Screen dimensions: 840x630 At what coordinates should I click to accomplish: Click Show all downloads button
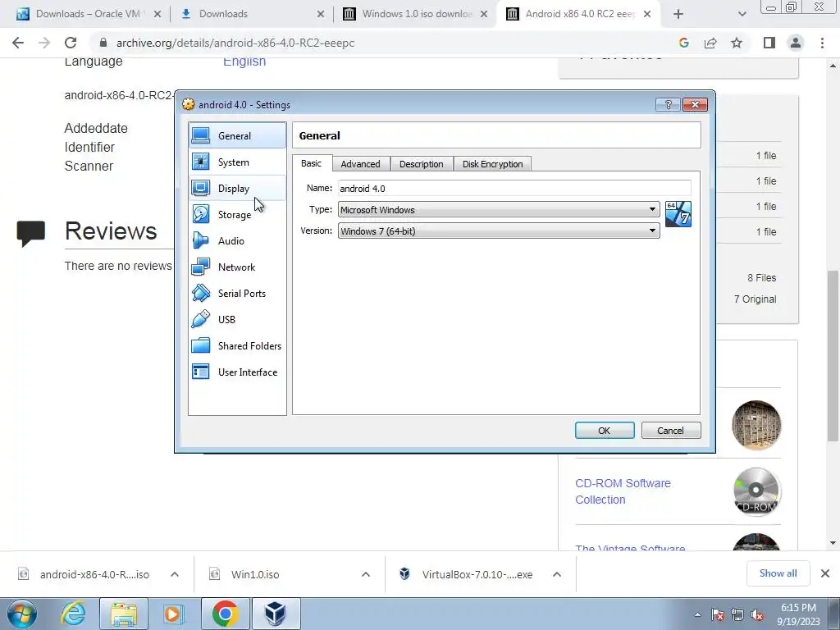(778, 573)
